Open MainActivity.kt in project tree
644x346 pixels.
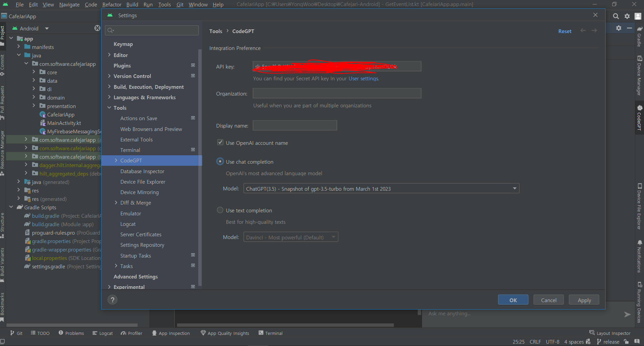click(64, 123)
